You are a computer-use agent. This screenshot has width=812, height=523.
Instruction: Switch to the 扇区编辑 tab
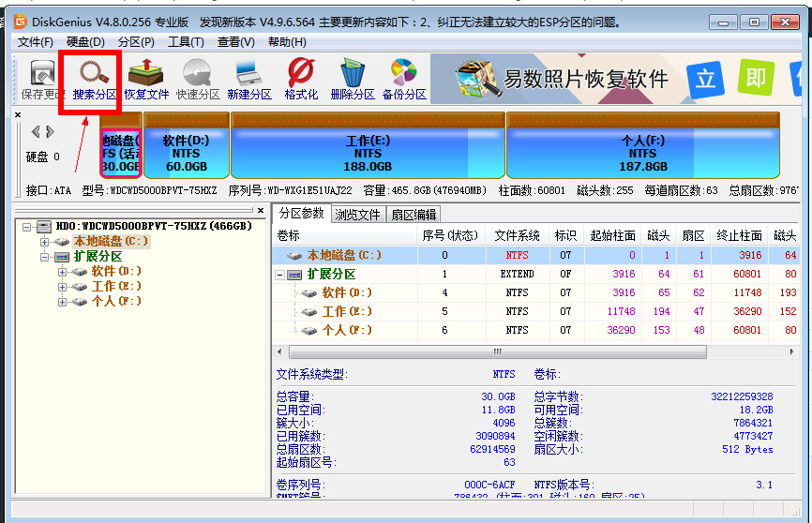pos(414,215)
